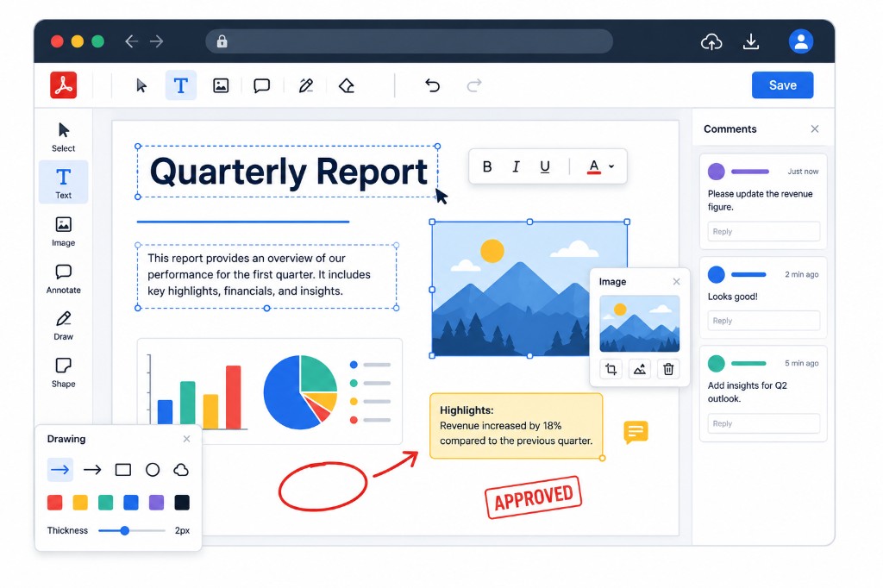This screenshot has height=588, width=883.
Task: Select the red hand-drawn ellipse annotation
Action: pos(323,486)
